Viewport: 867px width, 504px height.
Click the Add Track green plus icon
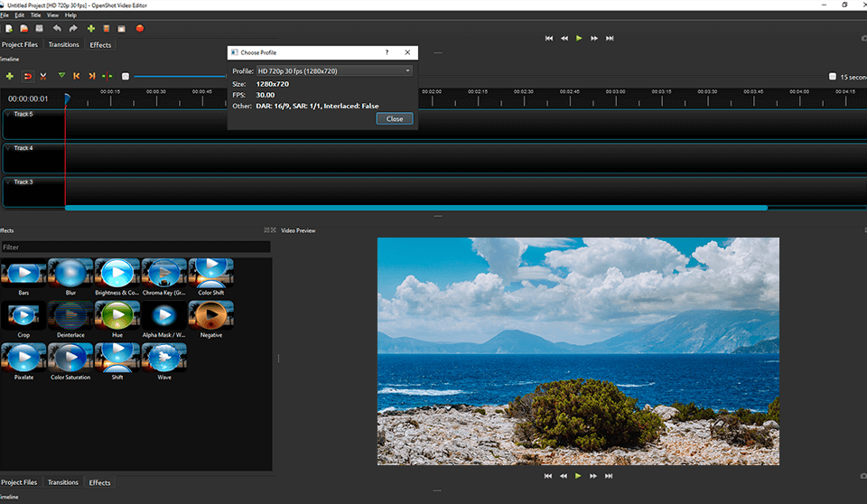tap(10, 77)
